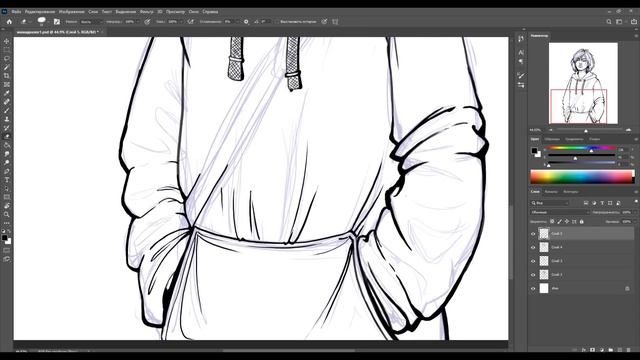
Task: Click symmetry options butterfly icon
Action: point(335,22)
